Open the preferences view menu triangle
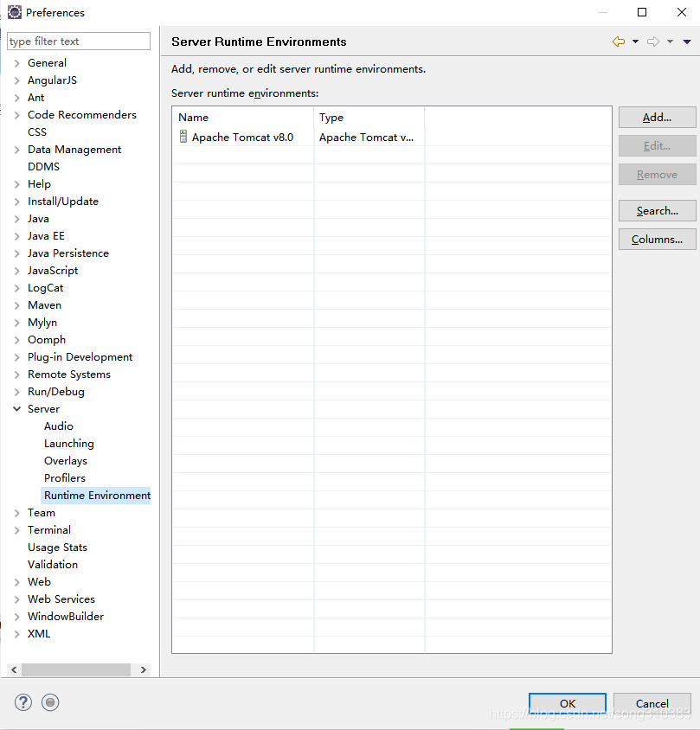This screenshot has width=700, height=730. click(x=687, y=42)
